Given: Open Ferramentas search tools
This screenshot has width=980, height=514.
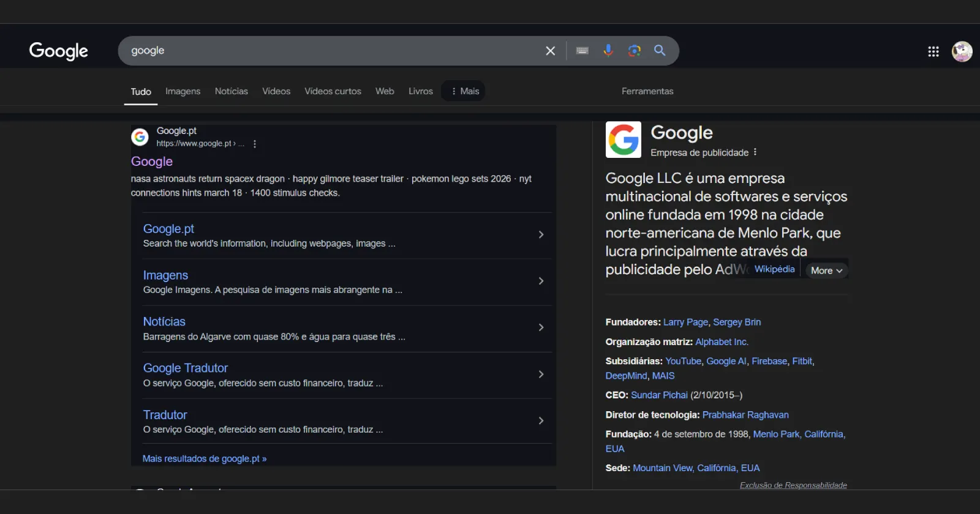Looking at the screenshot, I should click(x=647, y=91).
